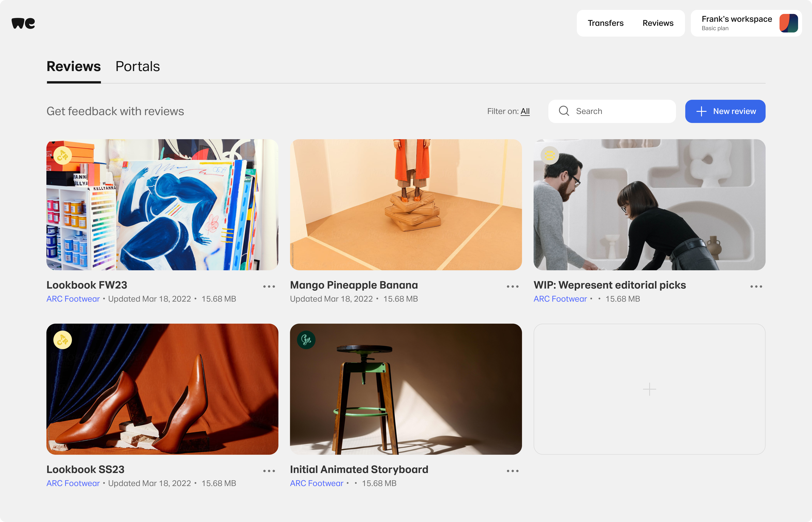Image resolution: width=812 pixels, height=522 pixels.
Task: Open the Initial Animated Storyboard title
Action: point(359,470)
